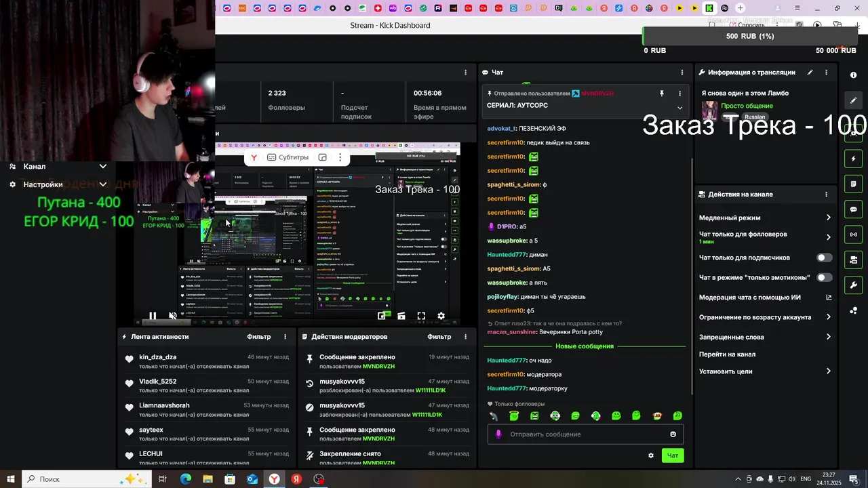Unmute the stream preview audio
Image resolution: width=868 pixels, height=488 pixels.
tap(173, 316)
